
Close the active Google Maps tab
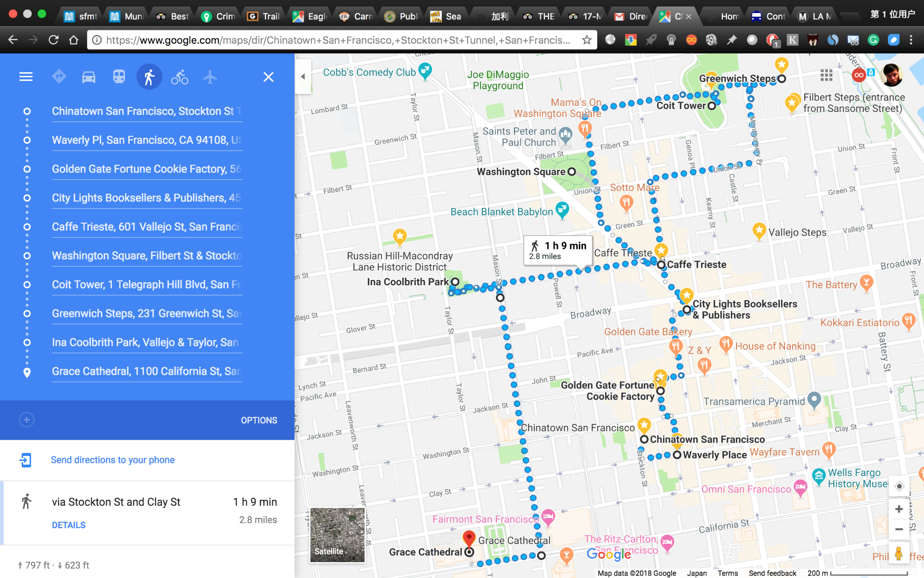point(688,16)
